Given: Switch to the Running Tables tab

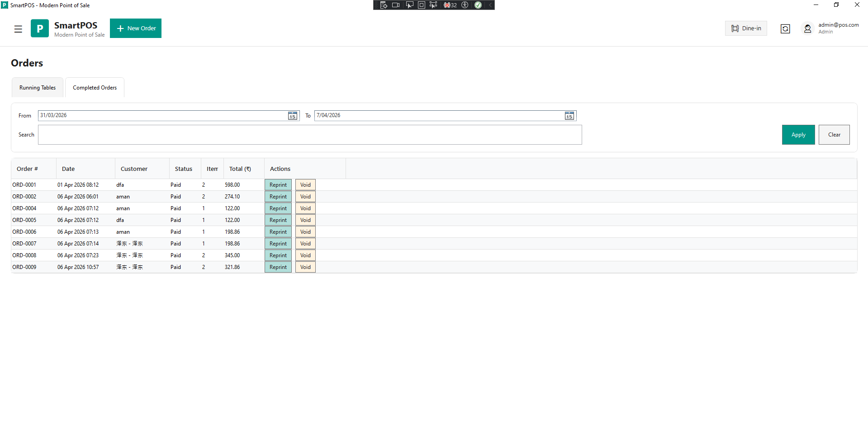Looking at the screenshot, I should click(38, 88).
